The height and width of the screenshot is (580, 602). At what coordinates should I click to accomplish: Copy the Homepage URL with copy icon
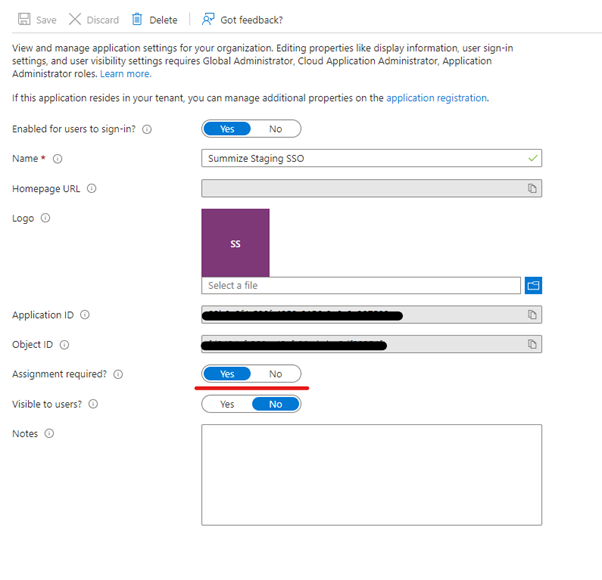point(533,188)
